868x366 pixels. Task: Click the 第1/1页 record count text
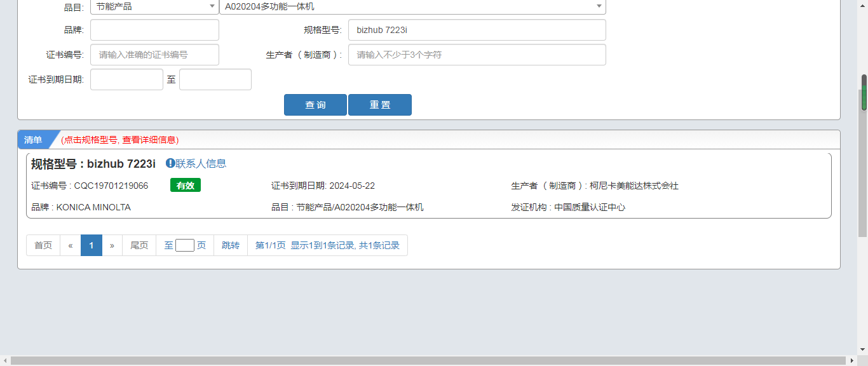tap(327, 245)
